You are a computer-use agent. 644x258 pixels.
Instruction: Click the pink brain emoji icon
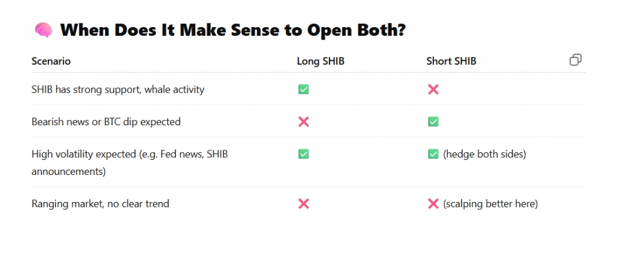point(43,30)
